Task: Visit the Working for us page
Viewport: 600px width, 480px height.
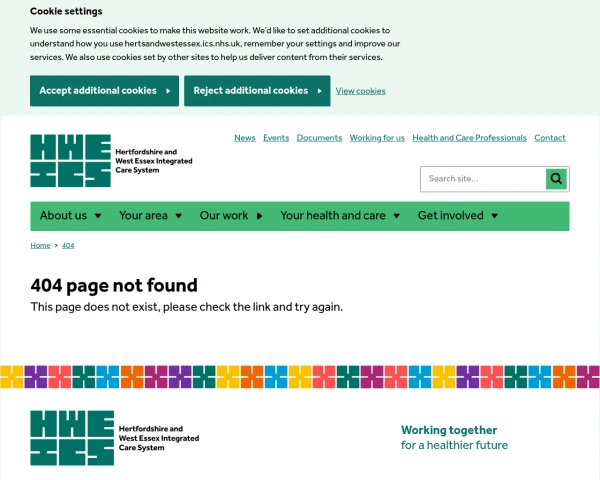Action: click(x=377, y=138)
